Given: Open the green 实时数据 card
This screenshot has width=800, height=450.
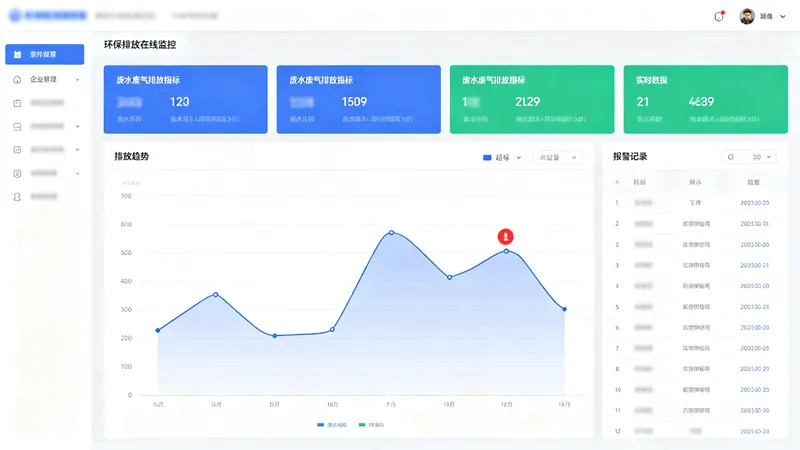Looking at the screenshot, I should tap(706, 99).
